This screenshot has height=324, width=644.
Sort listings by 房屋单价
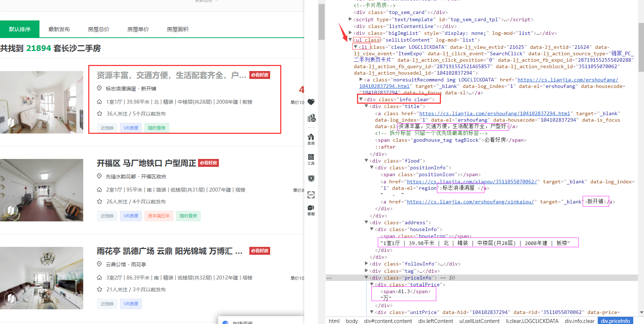[x=138, y=29]
